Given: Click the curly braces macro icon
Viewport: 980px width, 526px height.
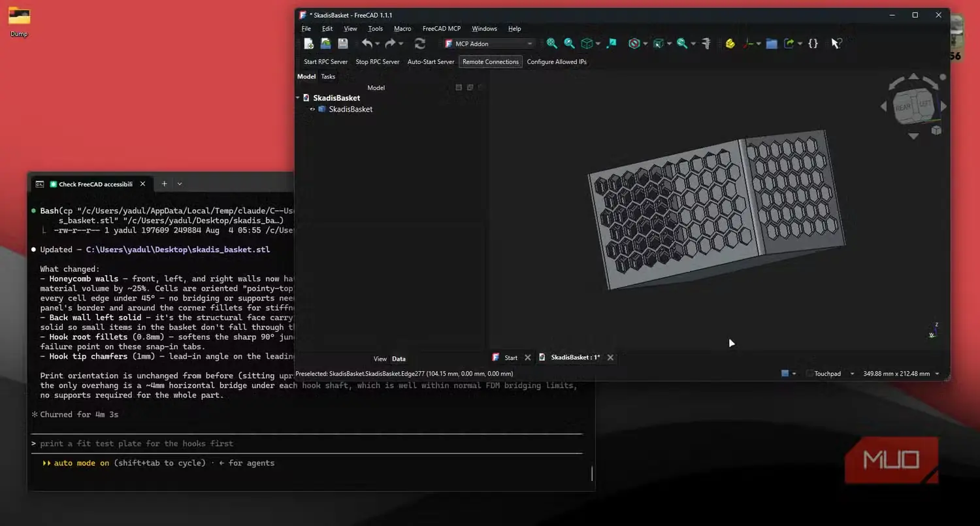Looking at the screenshot, I should coord(813,44).
